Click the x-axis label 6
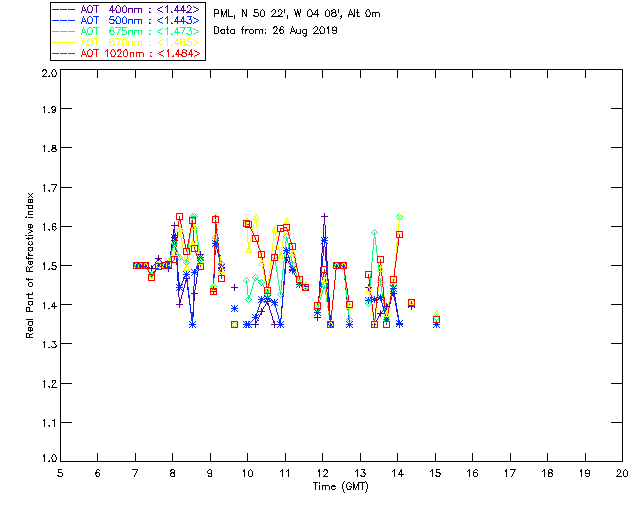This screenshot has height=512, width=640. pyautogui.click(x=98, y=473)
